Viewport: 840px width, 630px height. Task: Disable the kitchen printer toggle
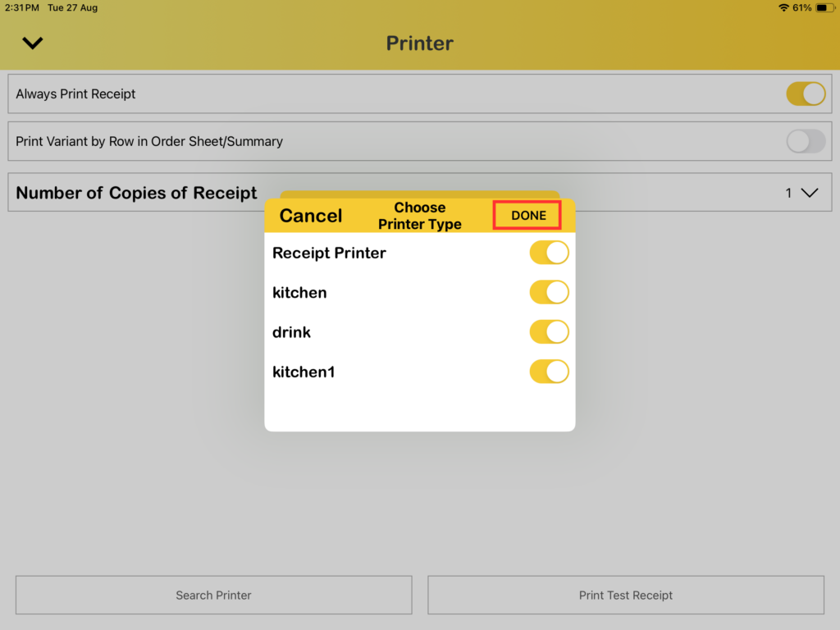549,292
